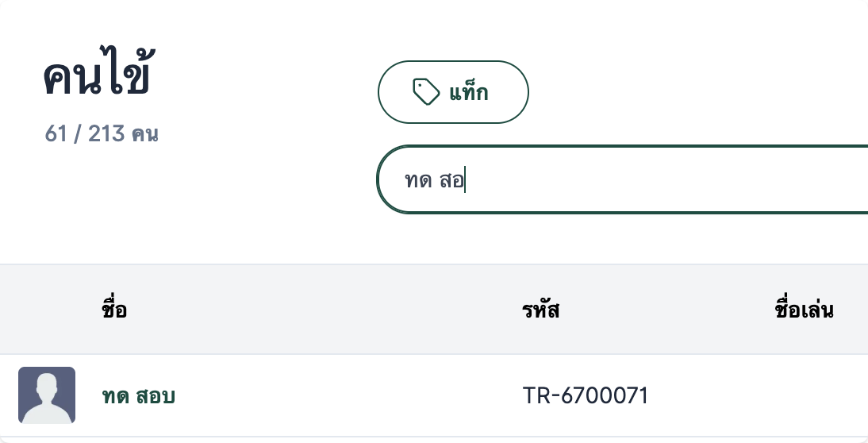Click the tag icon in the แท็ก button
This screenshot has width=868, height=443.
tap(426, 92)
